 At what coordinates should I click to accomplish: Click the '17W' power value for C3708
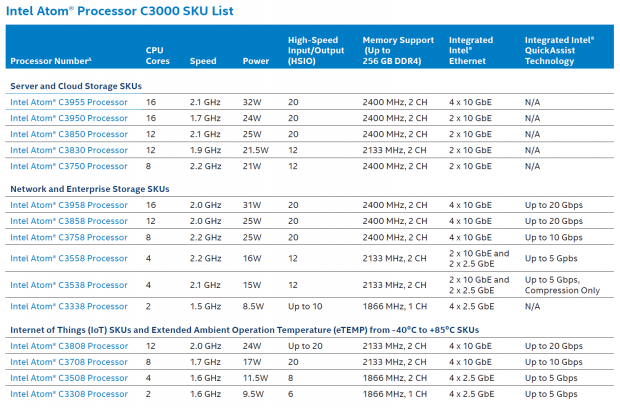pyautogui.click(x=252, y=362)
